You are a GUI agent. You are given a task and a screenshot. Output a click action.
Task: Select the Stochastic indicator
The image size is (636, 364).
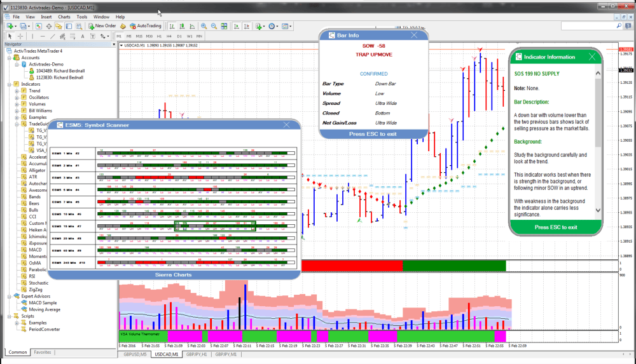tap(39, 283)
